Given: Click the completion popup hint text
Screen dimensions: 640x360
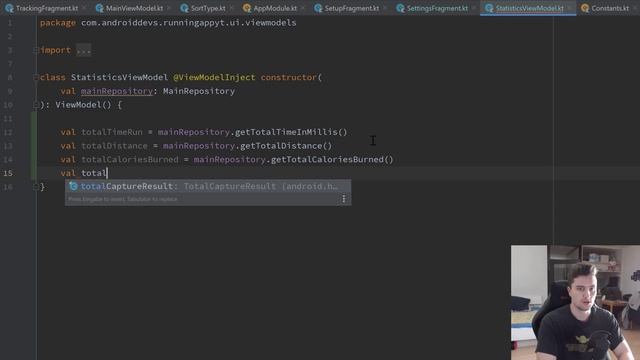Looking at the screenshot, I should point(122,199).
